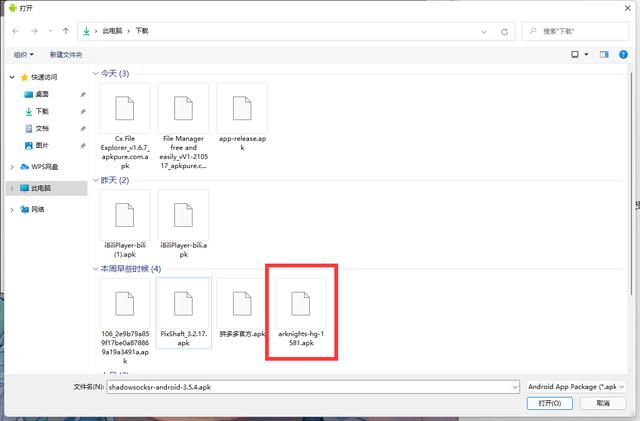Click the 文件名 input field
The image size is (640, 421).
click(310, 385)
